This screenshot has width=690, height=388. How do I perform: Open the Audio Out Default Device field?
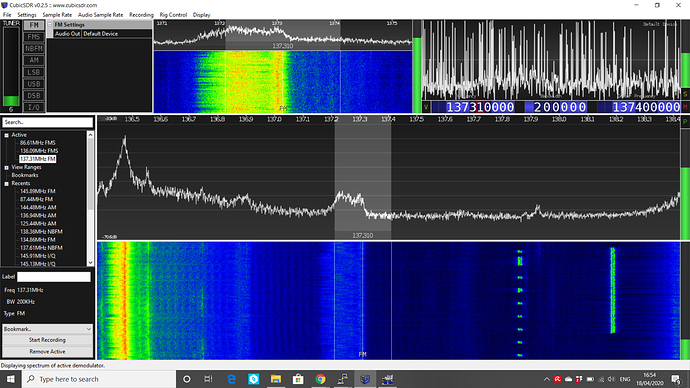(116, 33)
